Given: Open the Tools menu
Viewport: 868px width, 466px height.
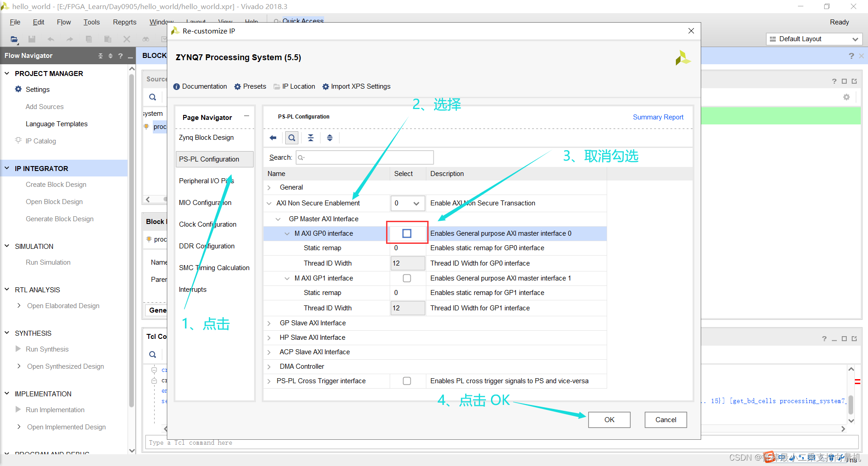Looking at the screenshot, I should 91,22.
